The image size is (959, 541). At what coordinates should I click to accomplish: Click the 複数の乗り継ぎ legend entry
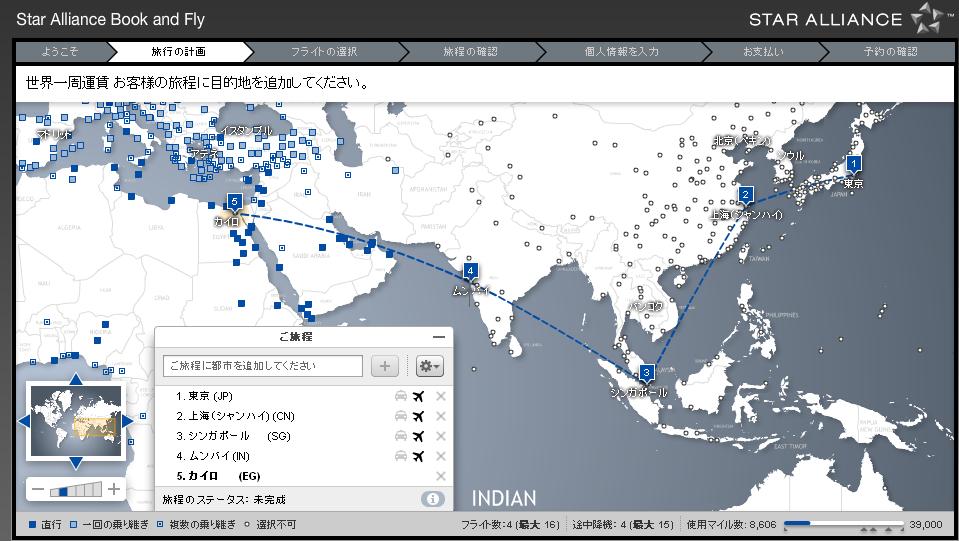(196, 524)
